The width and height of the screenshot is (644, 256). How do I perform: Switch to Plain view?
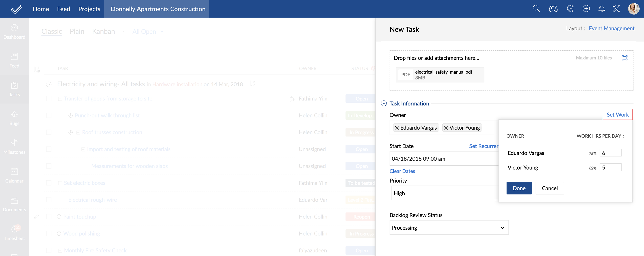[x=77, y=31]
